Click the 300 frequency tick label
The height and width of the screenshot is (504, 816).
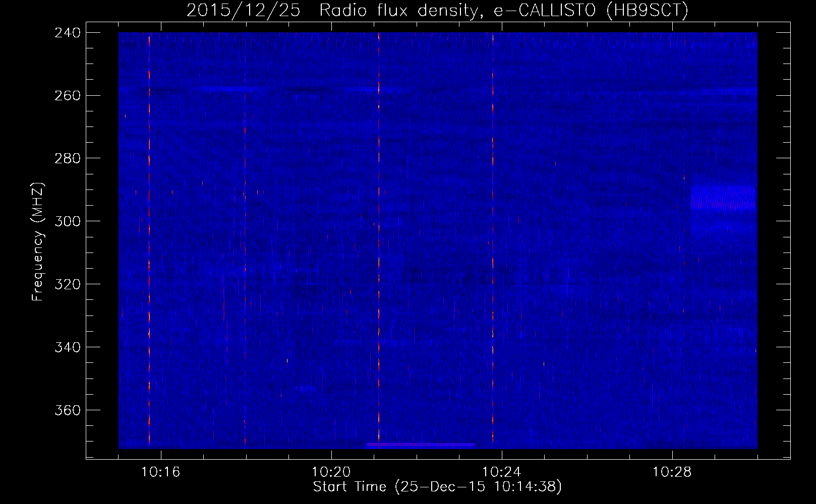68,222
